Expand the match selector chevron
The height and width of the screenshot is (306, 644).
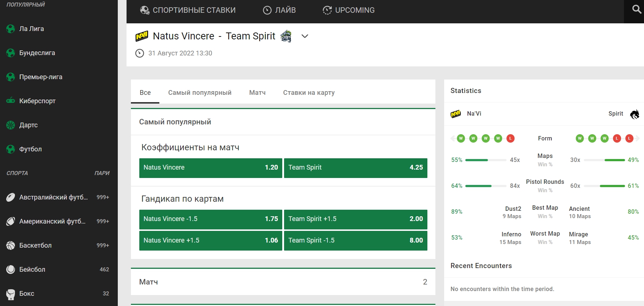point(305,36)
